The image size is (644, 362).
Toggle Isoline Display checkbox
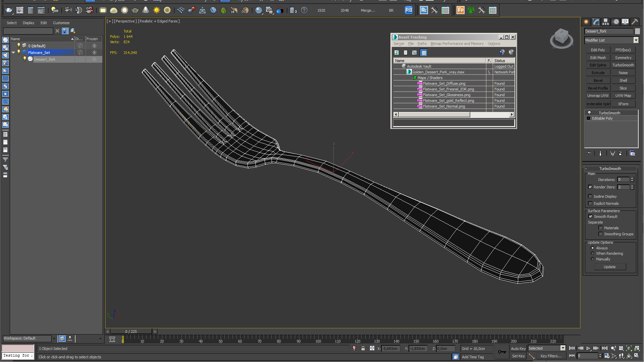(x=590, y=196)
